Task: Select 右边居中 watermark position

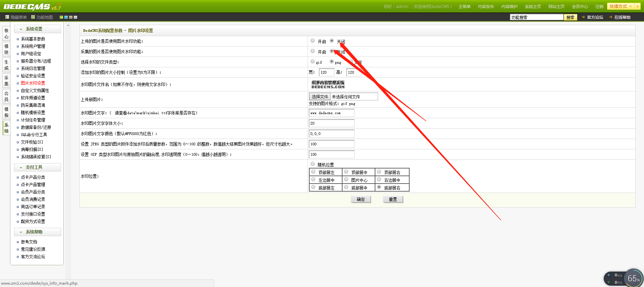Action: (379, 180)
